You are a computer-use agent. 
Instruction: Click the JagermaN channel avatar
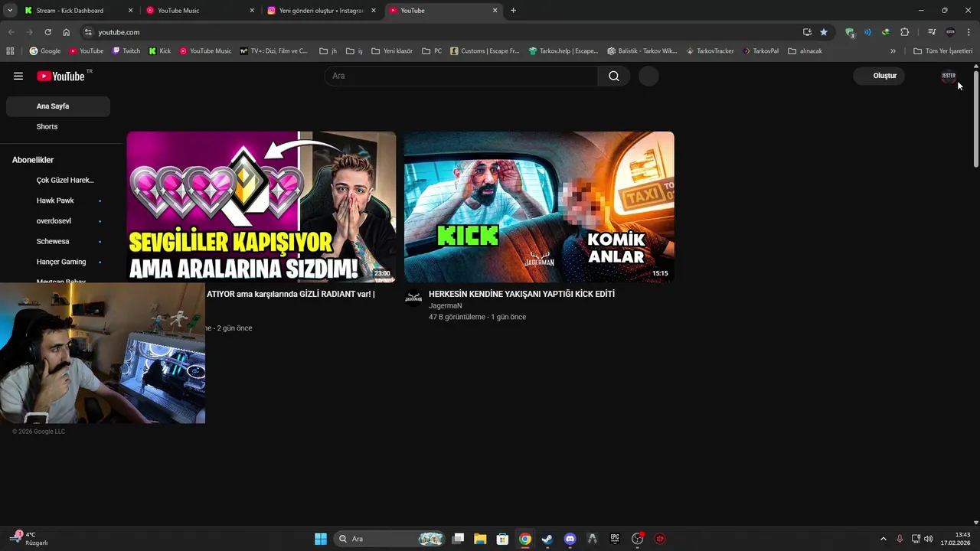413,298
